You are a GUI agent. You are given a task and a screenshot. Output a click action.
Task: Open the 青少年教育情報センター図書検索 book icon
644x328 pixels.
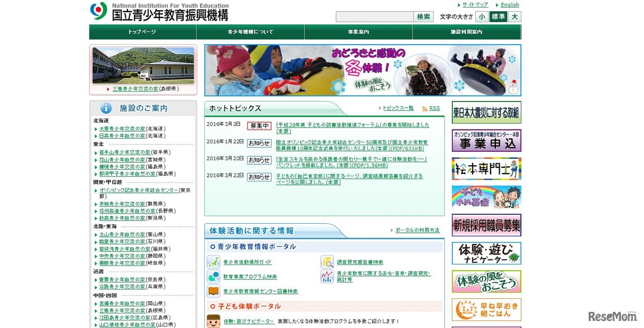click(x=212, y=291)
